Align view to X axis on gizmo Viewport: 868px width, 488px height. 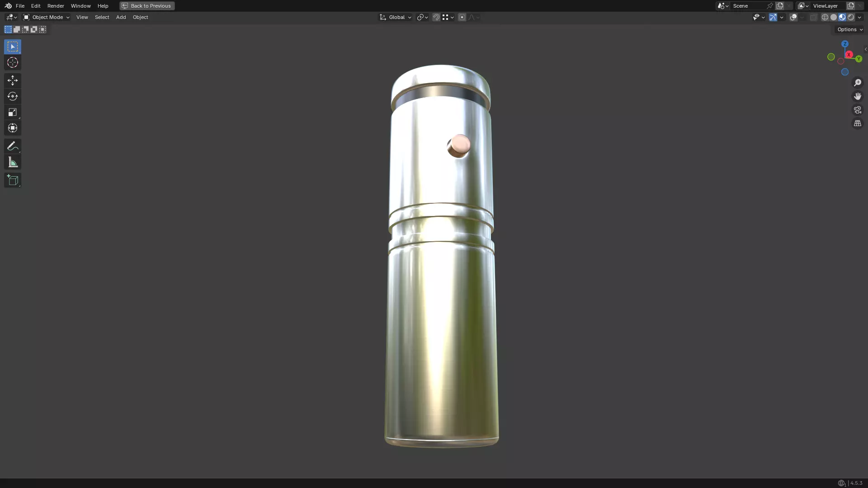tap(849, 55)
